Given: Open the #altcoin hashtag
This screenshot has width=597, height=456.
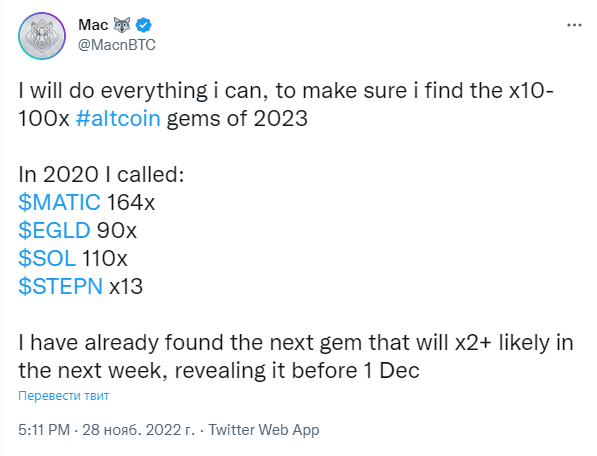Looking at the screenshot, I should click(x=118, y=118).
